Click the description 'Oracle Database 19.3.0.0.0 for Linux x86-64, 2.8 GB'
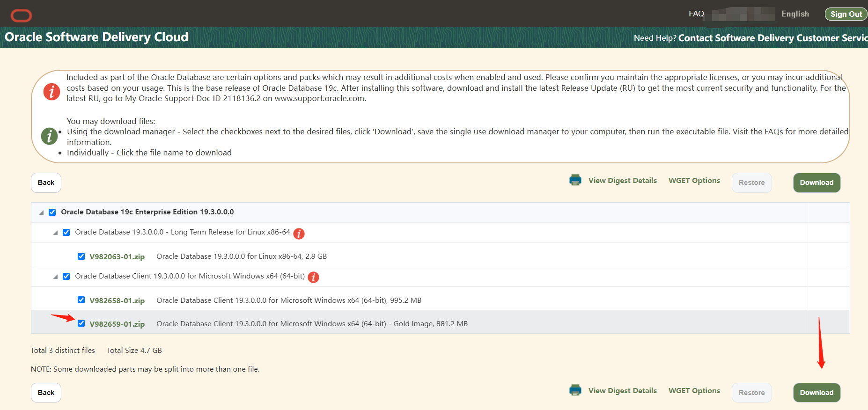 [242, 256]
